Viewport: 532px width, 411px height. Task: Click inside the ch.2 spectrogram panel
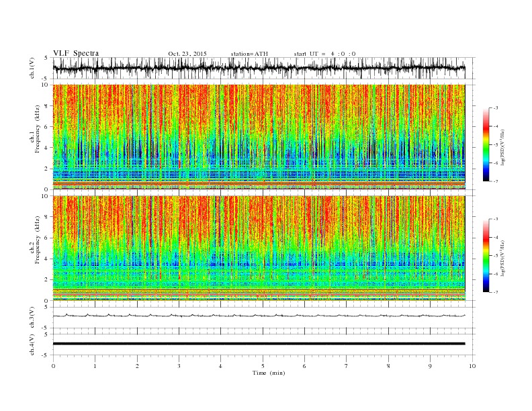click(x=259, y=248)
